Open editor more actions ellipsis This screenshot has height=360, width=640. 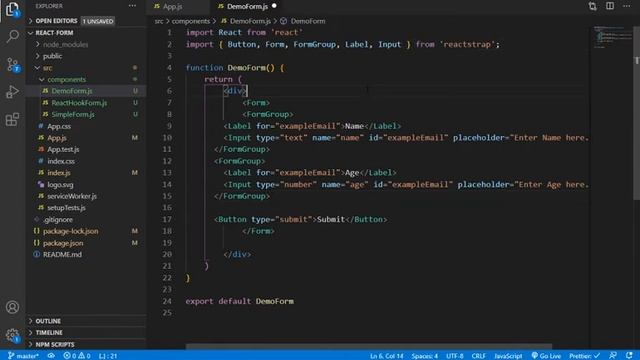pos(627,6)
